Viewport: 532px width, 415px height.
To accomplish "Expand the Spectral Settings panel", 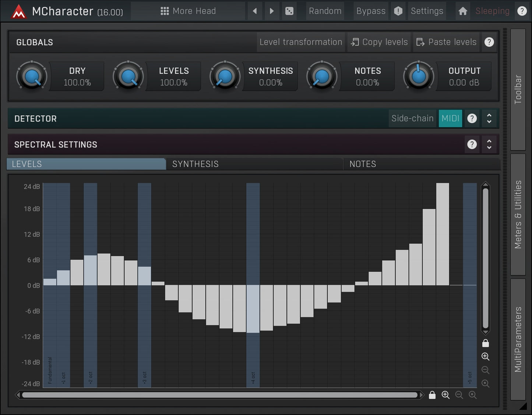I will point(489,144).
